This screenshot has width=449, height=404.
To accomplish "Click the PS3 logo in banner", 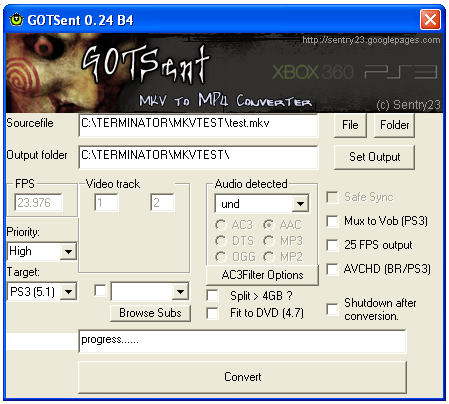I will pos(401,72).
